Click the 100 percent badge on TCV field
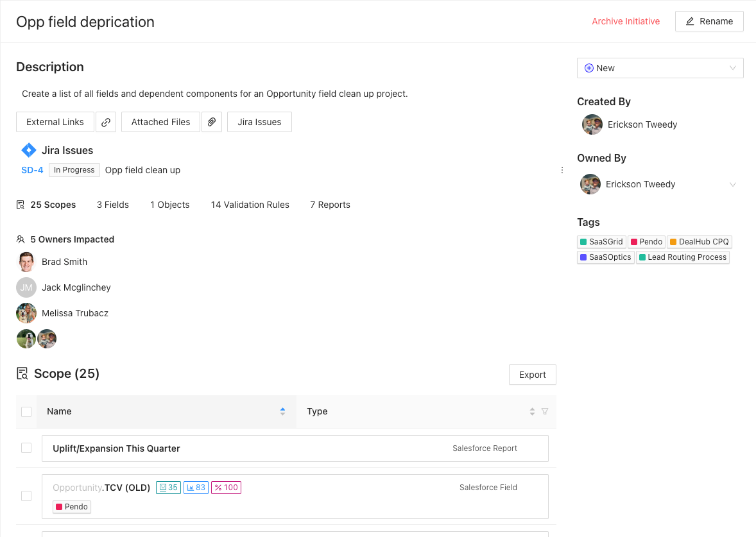The width and height of the screenshot is (756, 537). click(226, 488)
